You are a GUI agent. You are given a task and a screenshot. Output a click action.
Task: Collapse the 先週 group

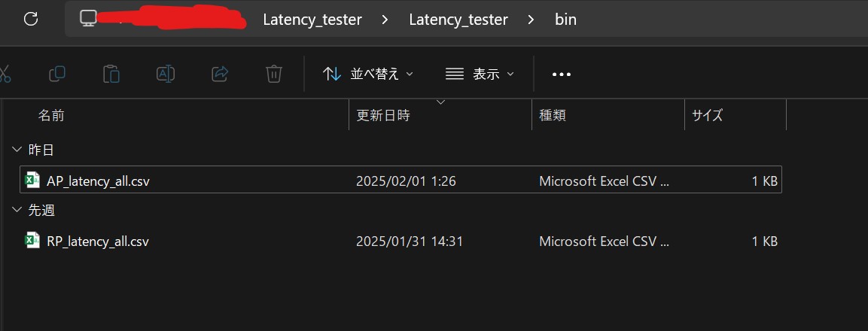[16, 210]
